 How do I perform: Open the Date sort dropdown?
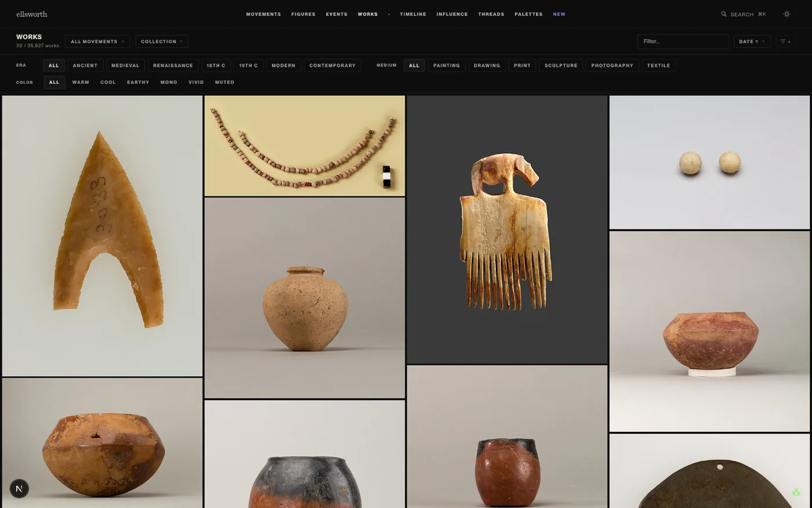752,41
